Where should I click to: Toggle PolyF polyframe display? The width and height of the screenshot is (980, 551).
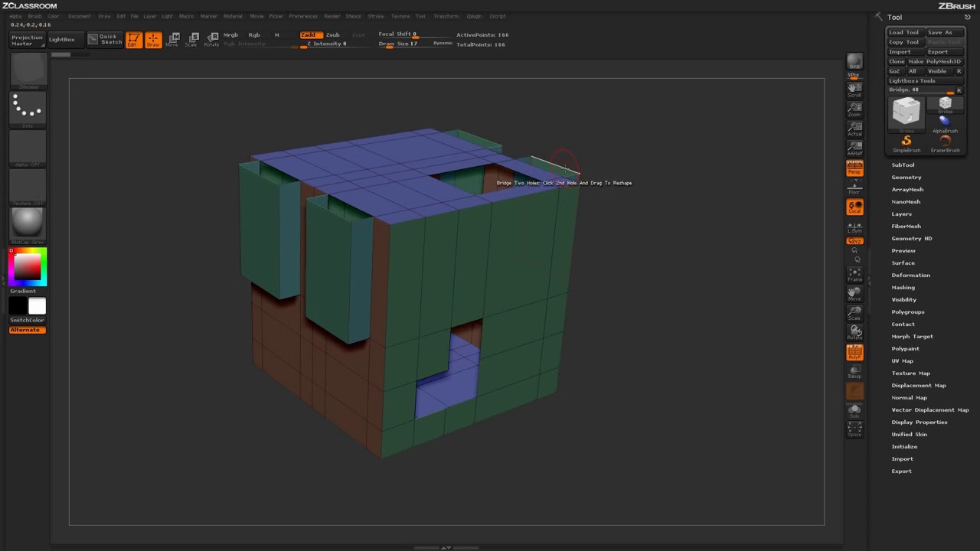click(x=854, y=352)
